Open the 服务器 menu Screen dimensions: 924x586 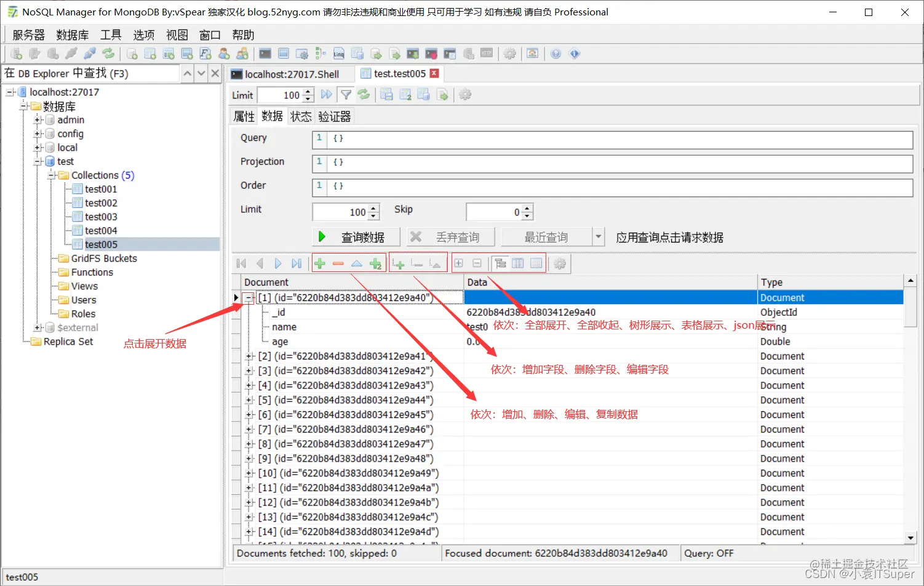tap(28, 35)
